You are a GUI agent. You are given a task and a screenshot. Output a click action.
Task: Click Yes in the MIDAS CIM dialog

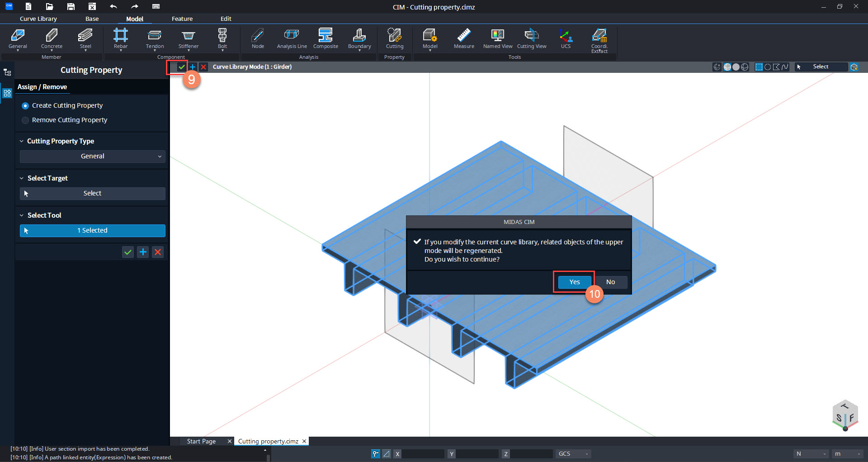click(x=574, y=282)
